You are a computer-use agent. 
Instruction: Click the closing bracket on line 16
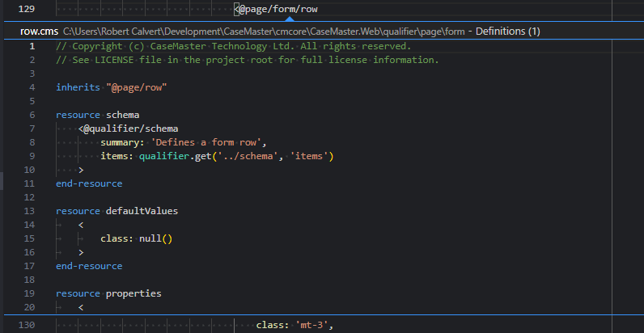point(81,252)
